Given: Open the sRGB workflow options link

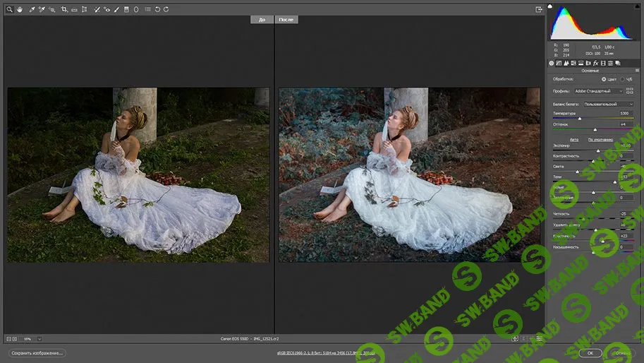Looking at the screenshot, I should 326,352.
